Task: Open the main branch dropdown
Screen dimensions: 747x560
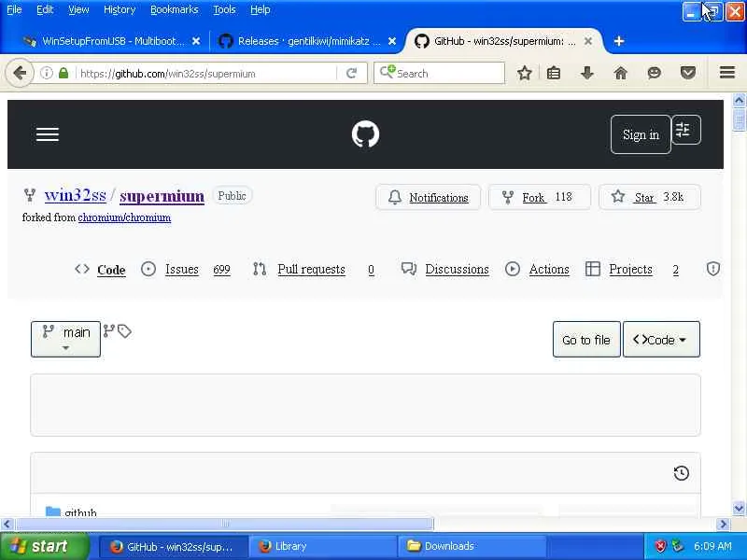Action: pos(65,339)
